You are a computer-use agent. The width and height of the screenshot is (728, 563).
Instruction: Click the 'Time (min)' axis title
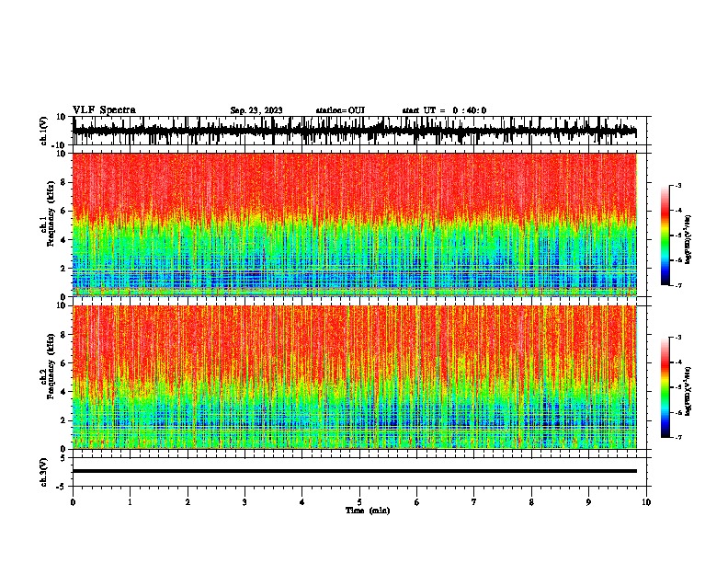pyautogui.click(x=368, y=511)
